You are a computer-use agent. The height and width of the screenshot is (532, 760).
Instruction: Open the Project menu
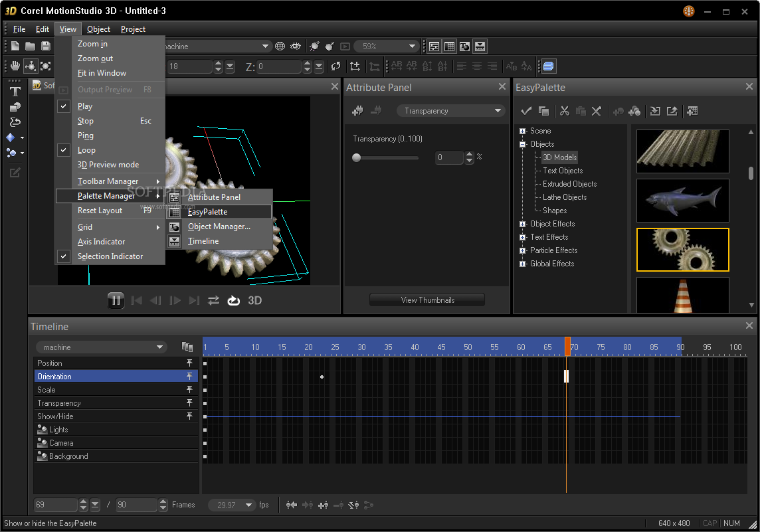(133, 29)
